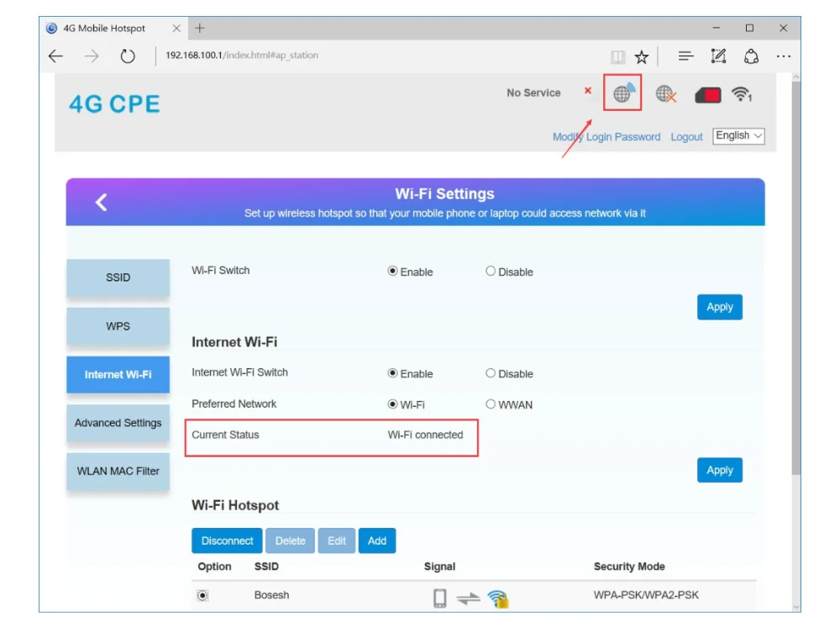Enable the Internet Wi-Fi Switch
This screenshot has height=638, width=840.
392,373
